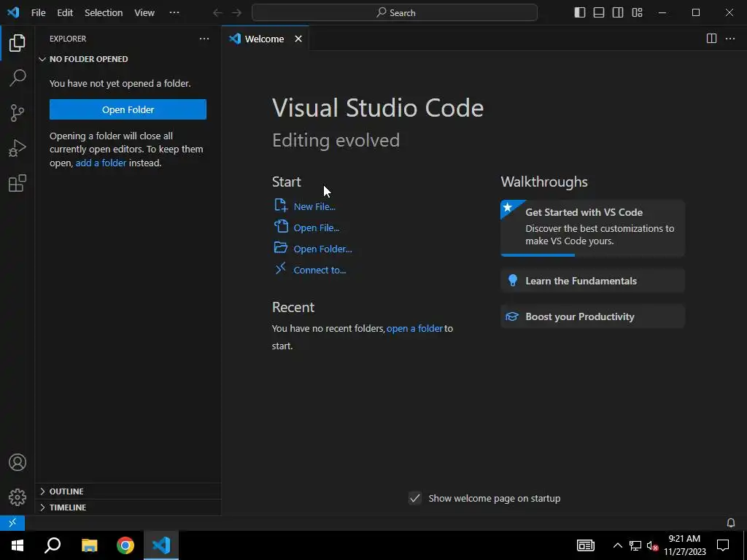Viewport: 747px width, 560px height.
Task: Select the Welcome editor tab
Action: [x=265, y=39]
